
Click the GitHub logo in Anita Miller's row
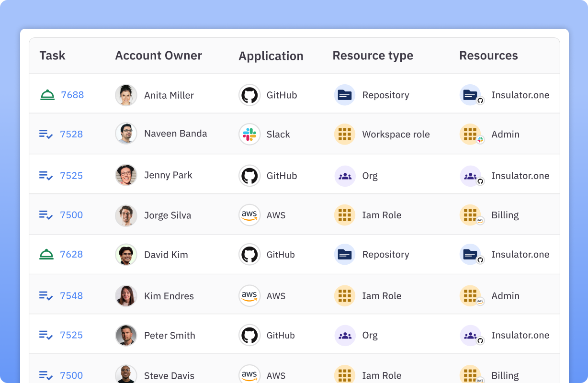click(x=249, y=95)
